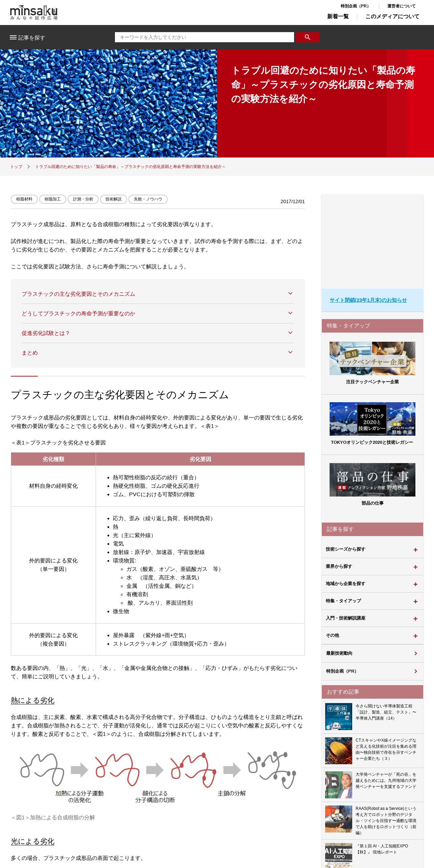
Task: Click the 光による劣化 heading
Action: [32, 841]
